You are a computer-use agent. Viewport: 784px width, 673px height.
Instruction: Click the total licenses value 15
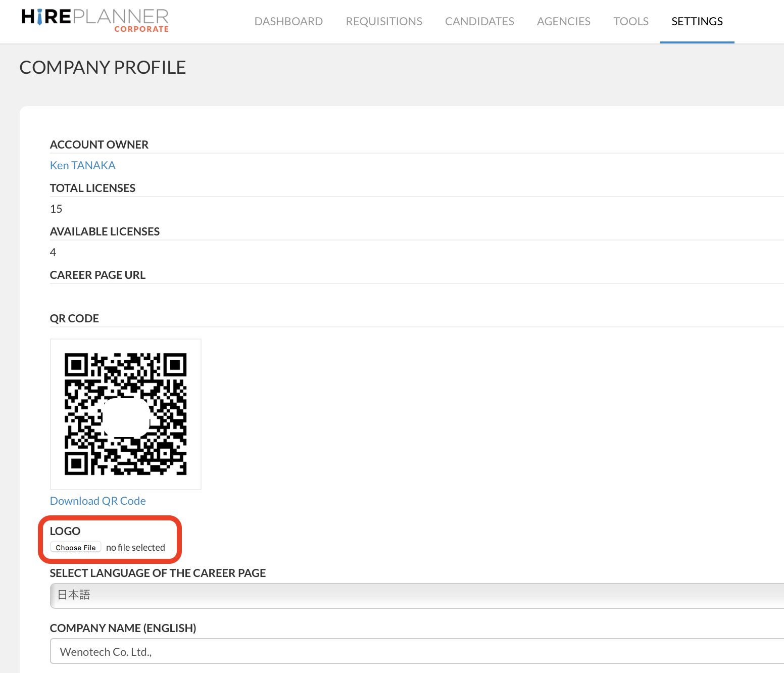click(x=56, y=209)
